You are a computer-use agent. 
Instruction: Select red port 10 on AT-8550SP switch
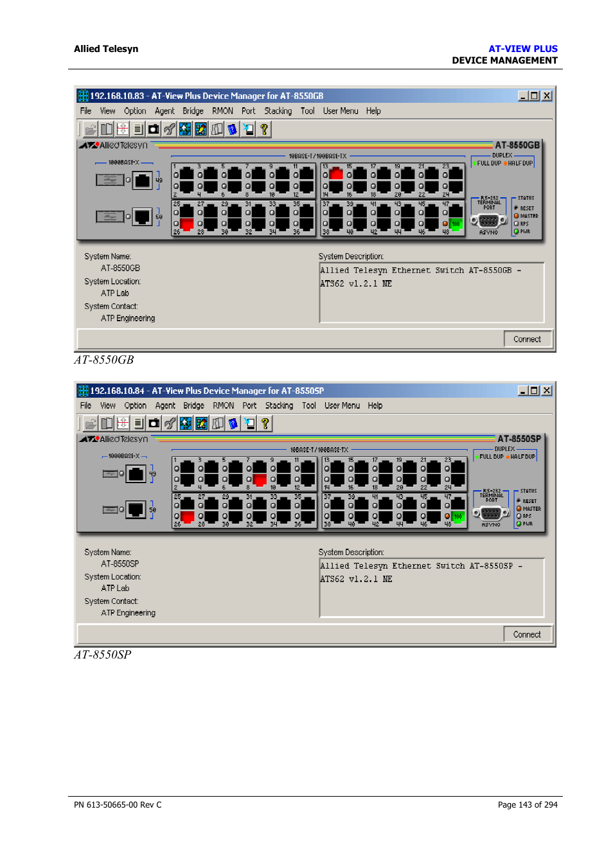[260, 480]
